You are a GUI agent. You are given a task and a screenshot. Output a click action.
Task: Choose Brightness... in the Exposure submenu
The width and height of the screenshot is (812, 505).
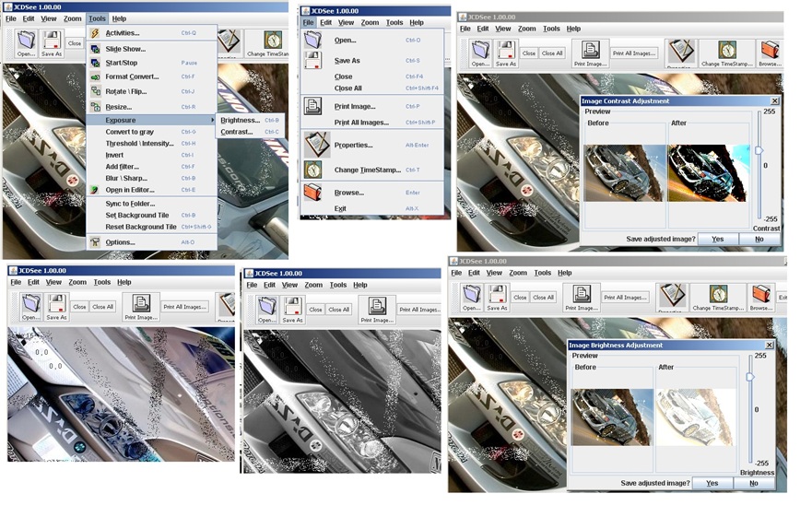point(250,120)
